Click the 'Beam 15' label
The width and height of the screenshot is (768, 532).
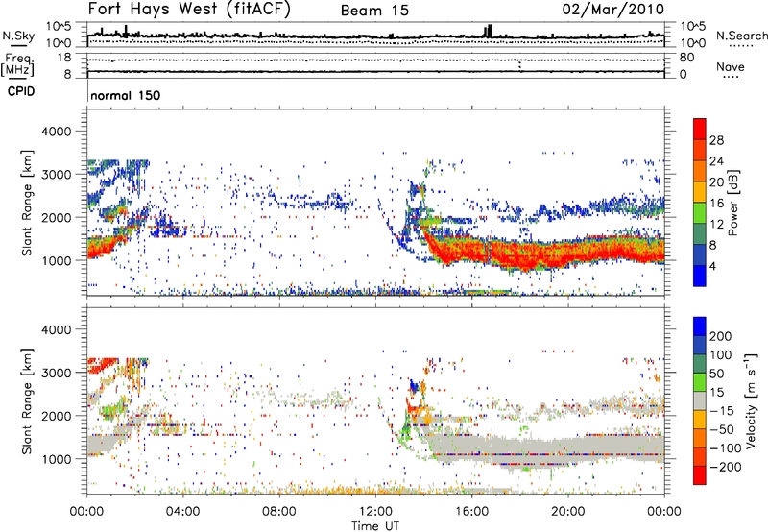(374, 11)
